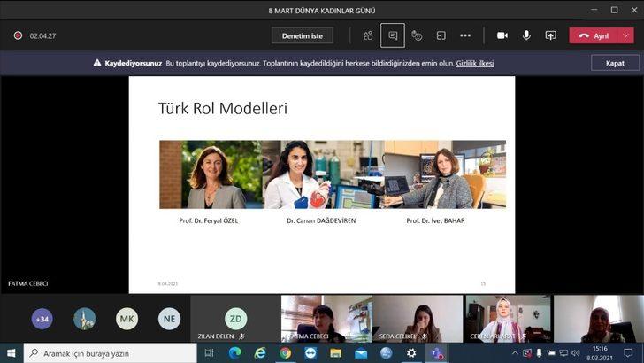Screen dimensions: 644x363
Task: Open the globe browser taskbar icon
Action: (x=386, y=353)
